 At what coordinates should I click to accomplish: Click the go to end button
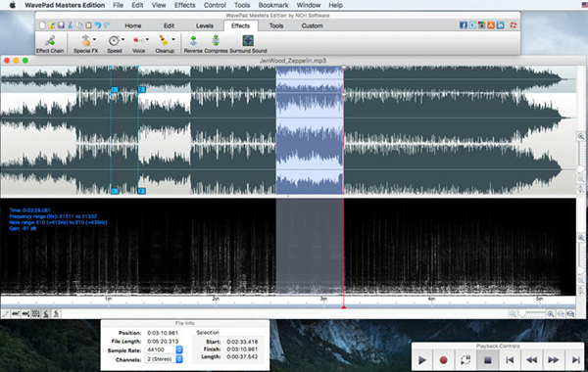pos(575,359)
